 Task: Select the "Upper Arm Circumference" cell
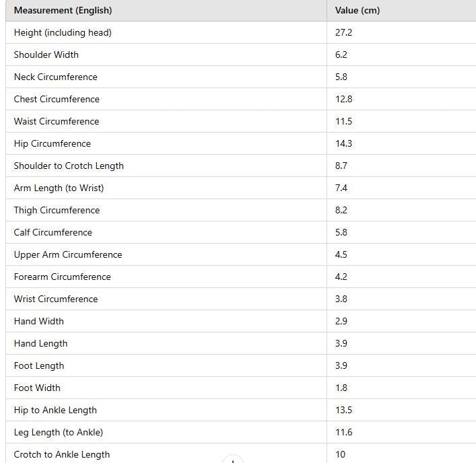point(68,254)
